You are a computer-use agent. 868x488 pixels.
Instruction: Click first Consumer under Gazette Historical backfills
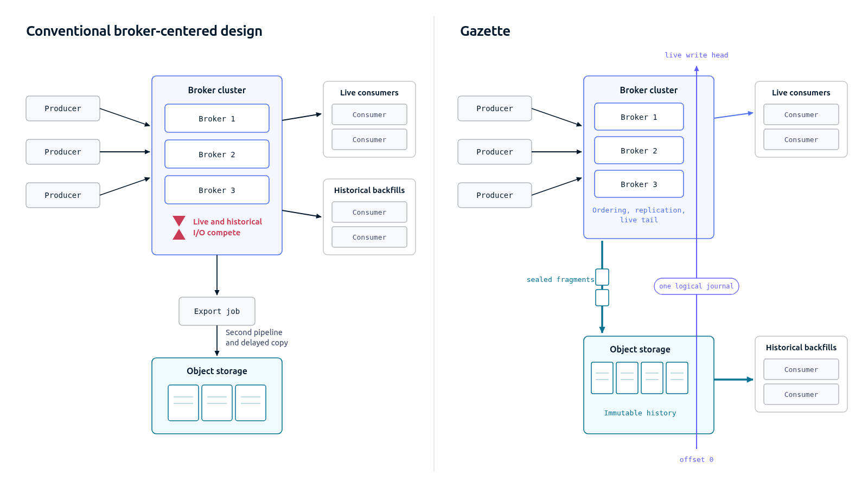801,369
